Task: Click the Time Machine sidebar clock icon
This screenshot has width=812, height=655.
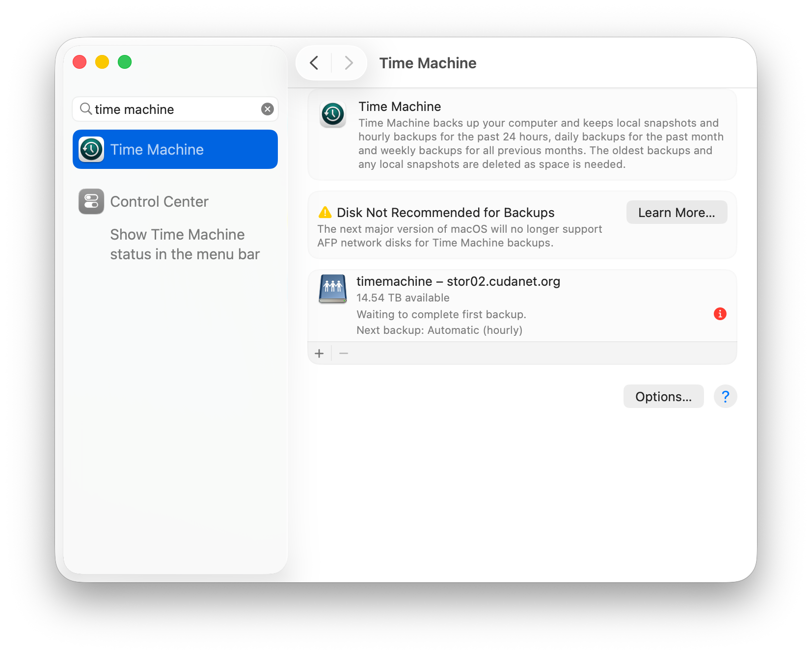Action: click(x=91, y=149)
